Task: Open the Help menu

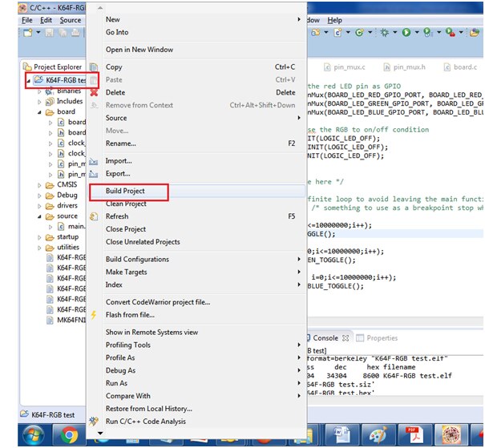Action: [334, 20]
